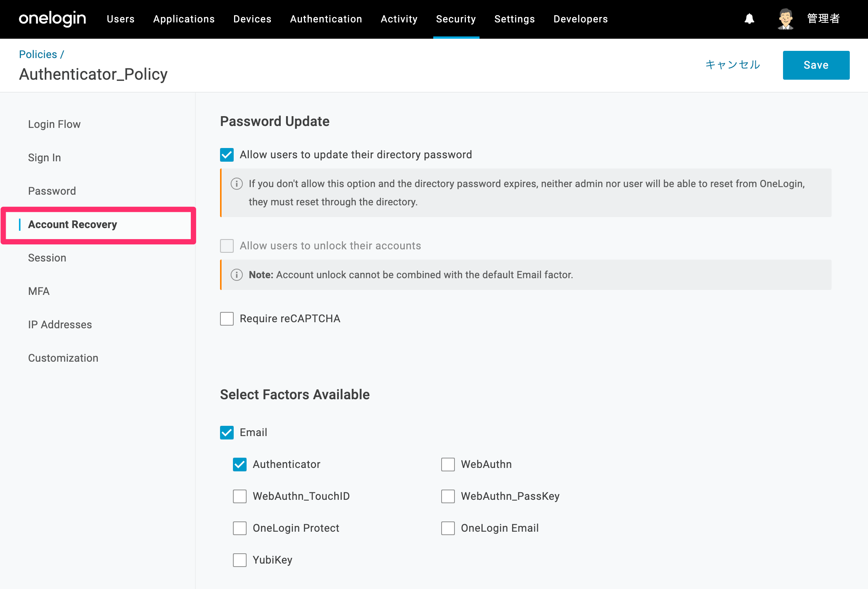Uncheck the Authenticator factor

[240, 465]
